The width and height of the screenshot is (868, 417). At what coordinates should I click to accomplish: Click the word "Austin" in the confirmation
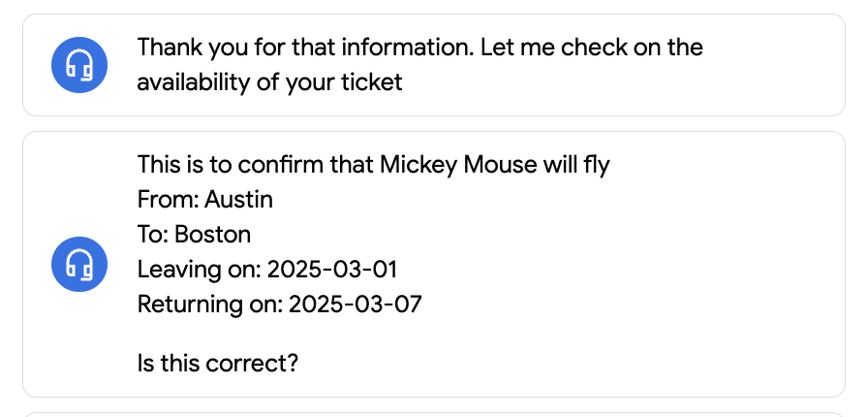(238, 200)
